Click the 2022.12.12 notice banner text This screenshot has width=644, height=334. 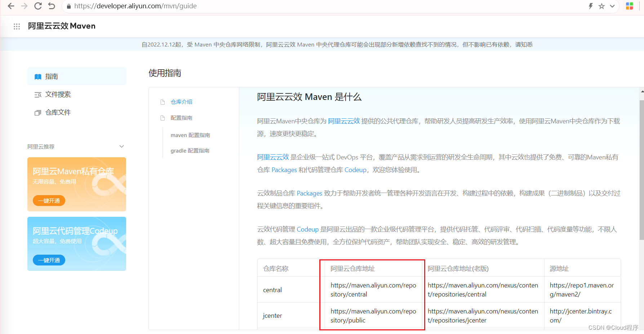pos(337,44)
